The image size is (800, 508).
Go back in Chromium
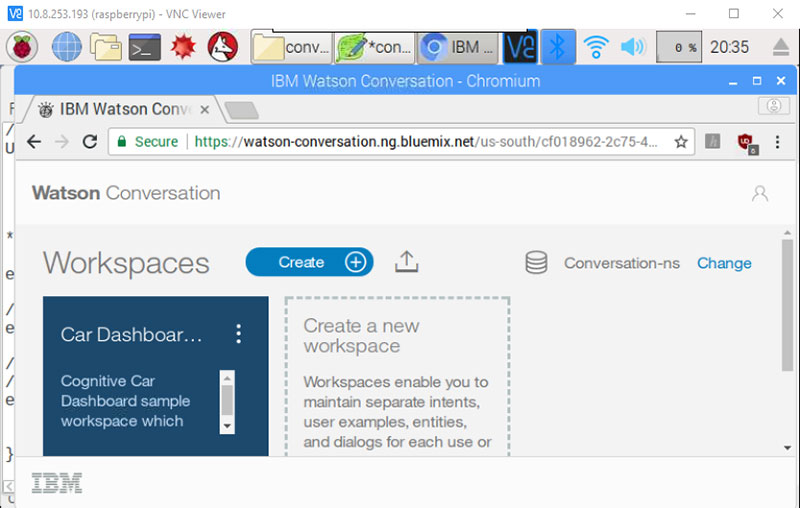pyautogui.click(x=34, y=141)
